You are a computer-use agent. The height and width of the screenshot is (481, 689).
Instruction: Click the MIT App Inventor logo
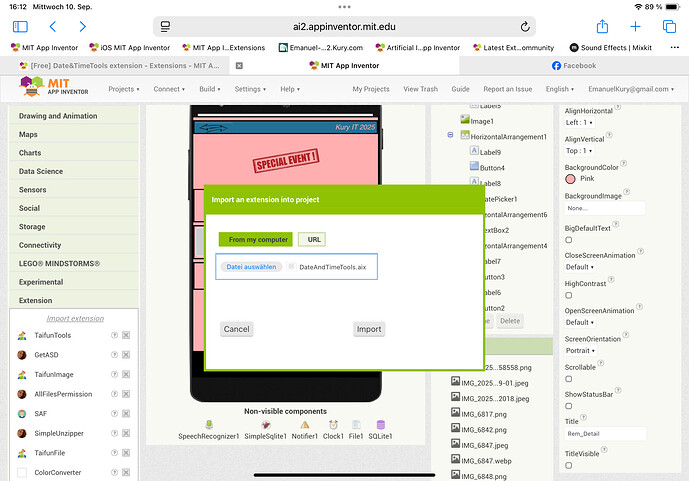click(54, 86)
